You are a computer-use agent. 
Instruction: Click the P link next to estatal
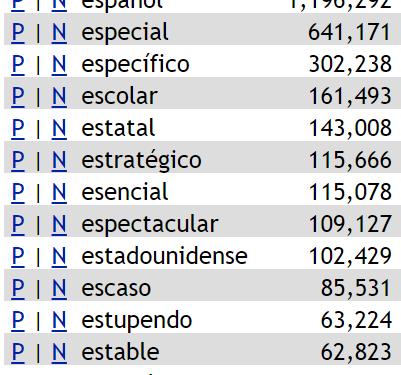(18, 128)
